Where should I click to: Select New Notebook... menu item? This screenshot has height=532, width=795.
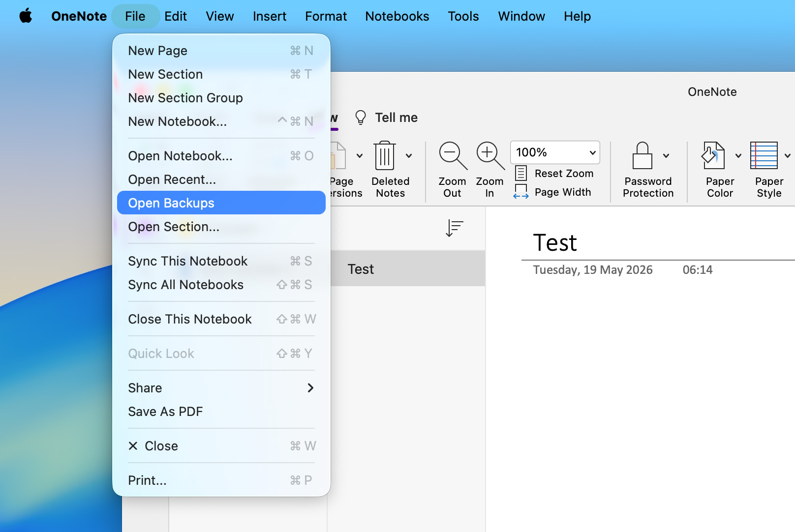(x=221, y=121)
